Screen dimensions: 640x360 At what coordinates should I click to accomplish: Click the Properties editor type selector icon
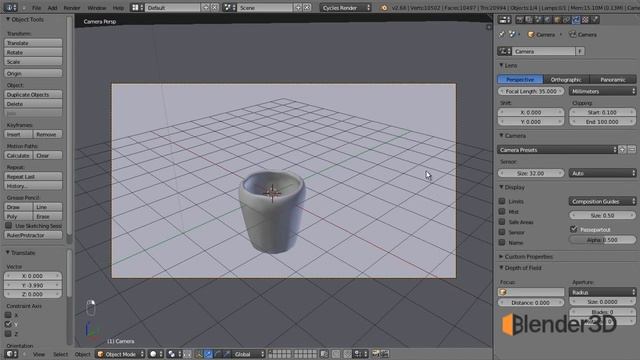click(504, 20)
